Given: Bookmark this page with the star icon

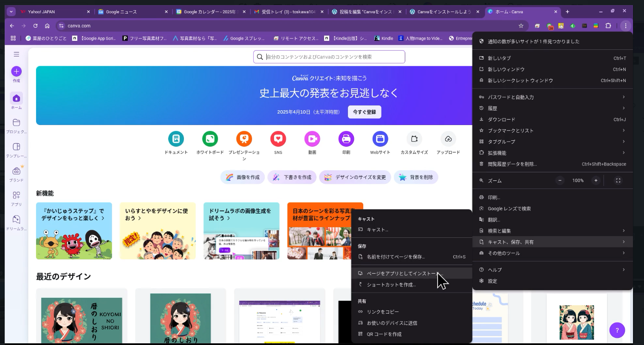Looking at the screenshot, I should (x=521, y=26).
